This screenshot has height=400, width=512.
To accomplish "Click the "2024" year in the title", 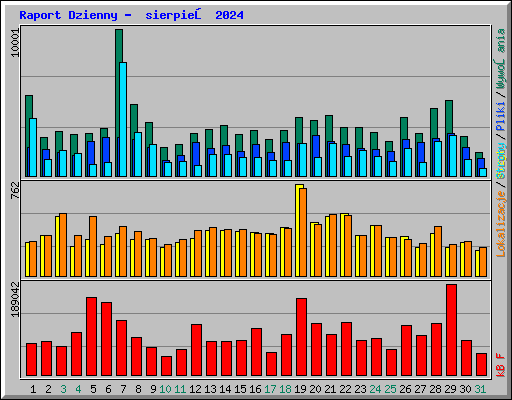I will (x=229, y=15).
